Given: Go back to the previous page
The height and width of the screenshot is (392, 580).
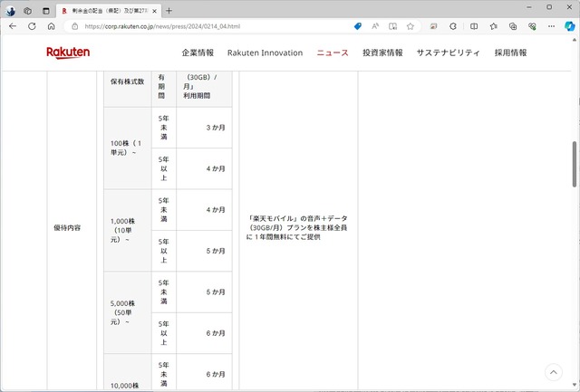Looking at the screenshot, I should tap(13, 26).
